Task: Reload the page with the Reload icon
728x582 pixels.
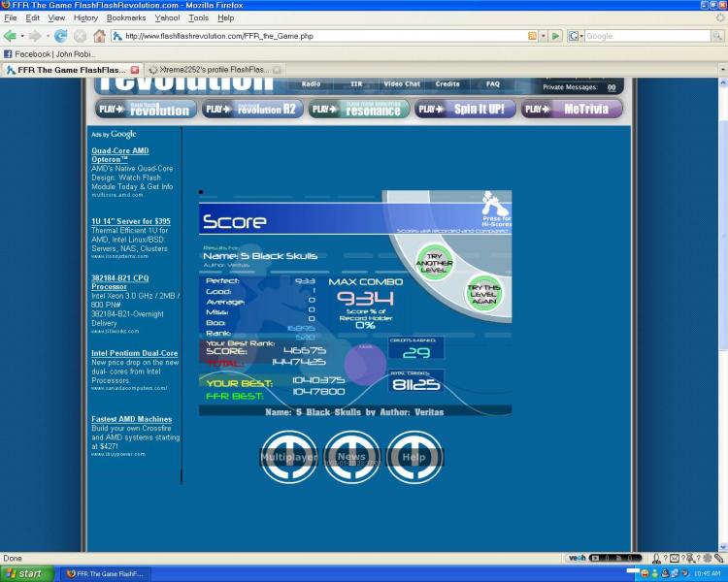Action: pyautogui.click(x=60, y=36)
